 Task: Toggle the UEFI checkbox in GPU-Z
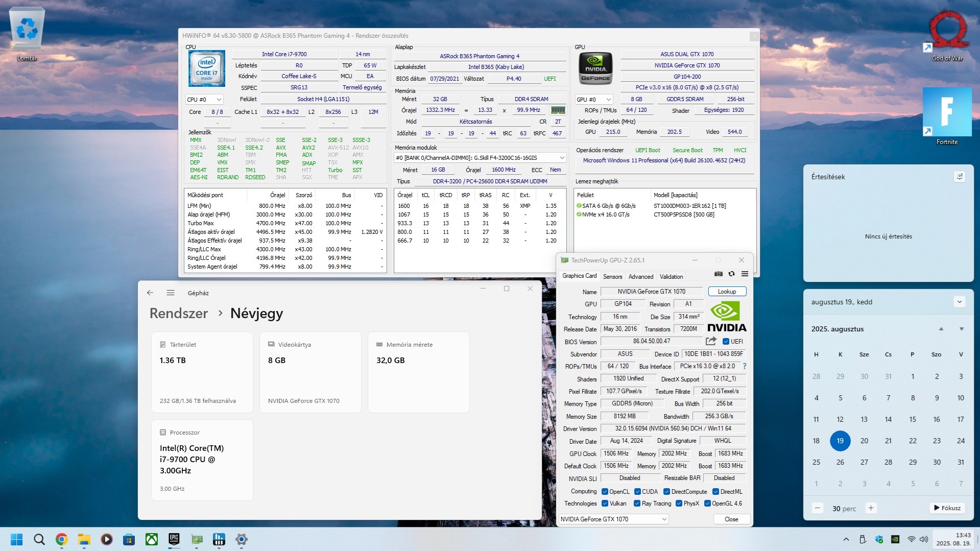(x=726, y=342)
